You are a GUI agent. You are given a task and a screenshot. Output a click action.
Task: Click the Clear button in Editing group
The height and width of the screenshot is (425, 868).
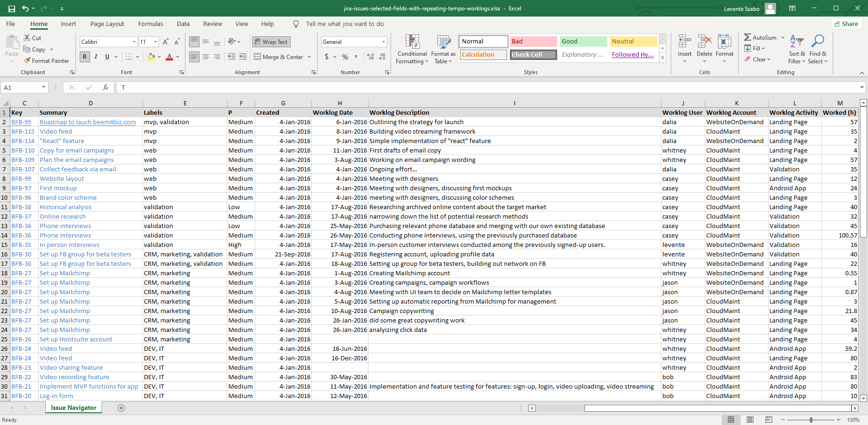point(758,59)
